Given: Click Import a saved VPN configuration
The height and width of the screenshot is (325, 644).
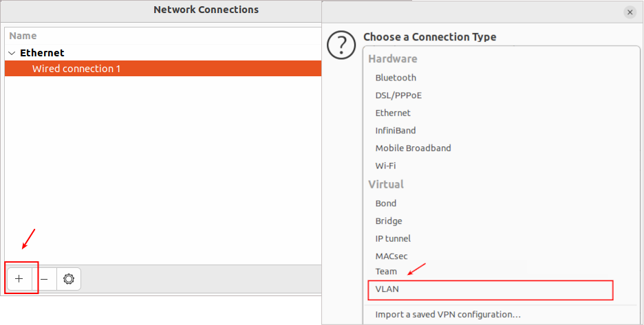Looking at the screenshot, I should click(x=448, y=315).
